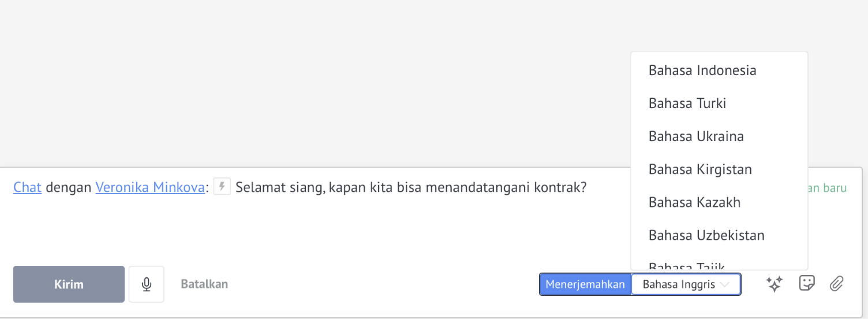Open the Veronika Minkova contact link
868x319 pixels.
click(x=150, y=187)
